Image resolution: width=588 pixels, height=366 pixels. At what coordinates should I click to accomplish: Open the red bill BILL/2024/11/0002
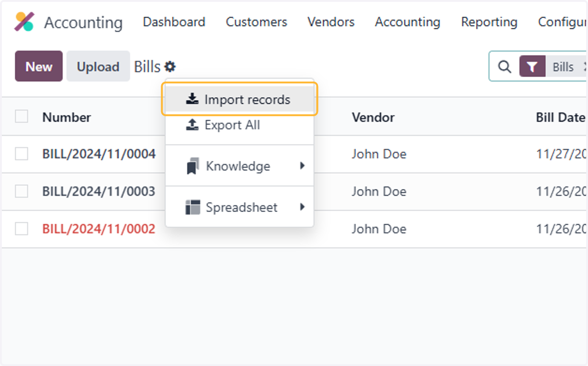tap(99, 229)
